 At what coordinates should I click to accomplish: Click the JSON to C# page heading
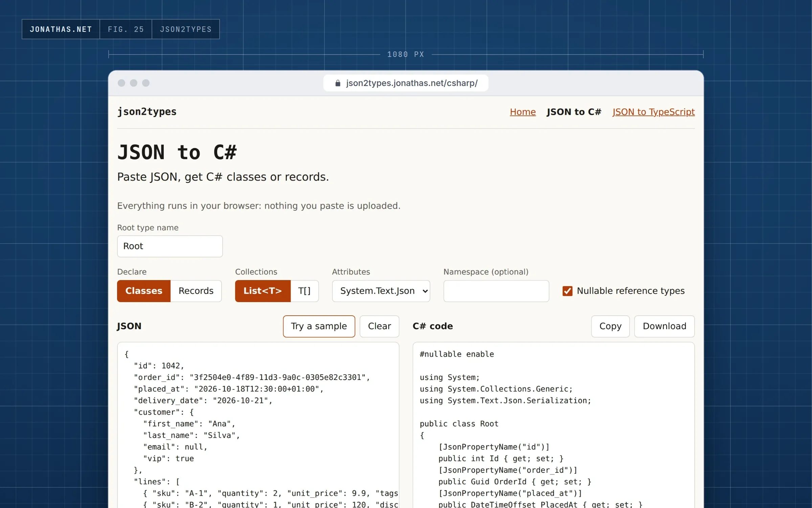pyautogui.click(x=177, y=152)
